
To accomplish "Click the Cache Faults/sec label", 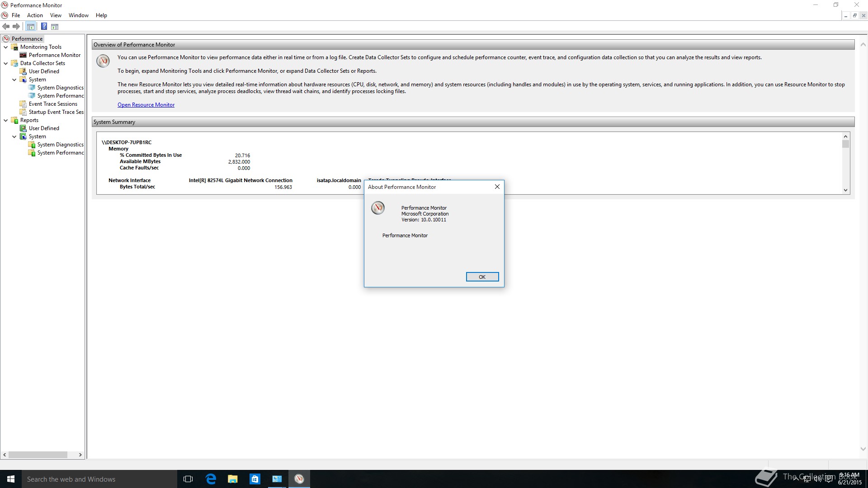I will 139,168.
